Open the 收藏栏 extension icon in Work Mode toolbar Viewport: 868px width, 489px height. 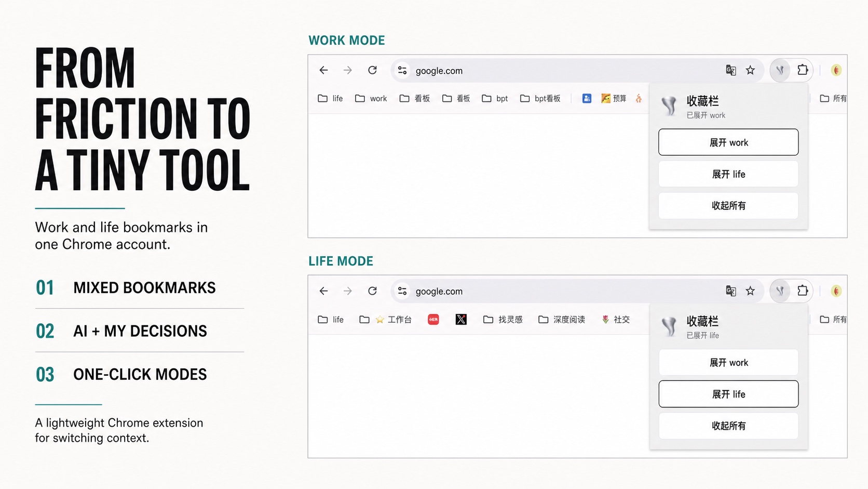(x=780, y=70)
